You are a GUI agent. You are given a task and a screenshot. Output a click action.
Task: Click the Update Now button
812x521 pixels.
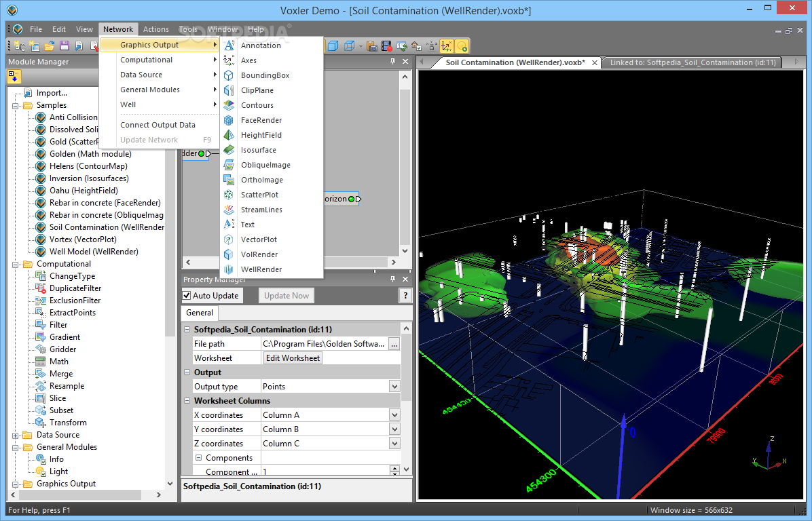click(287, 296)
